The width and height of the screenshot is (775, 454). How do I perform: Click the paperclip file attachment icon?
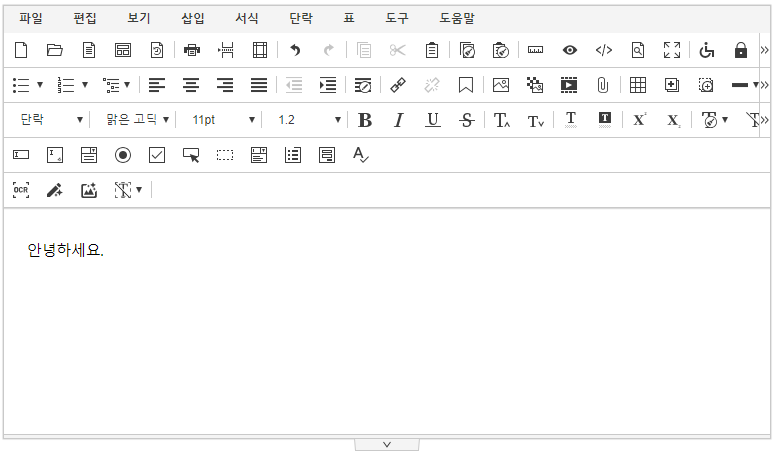coord(602,85)
